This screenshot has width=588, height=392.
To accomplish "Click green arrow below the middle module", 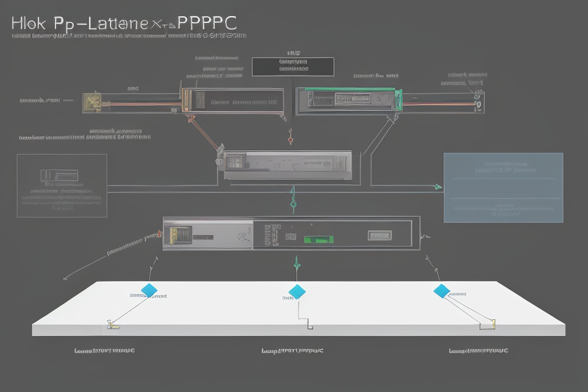I will [x=292, y=203].
